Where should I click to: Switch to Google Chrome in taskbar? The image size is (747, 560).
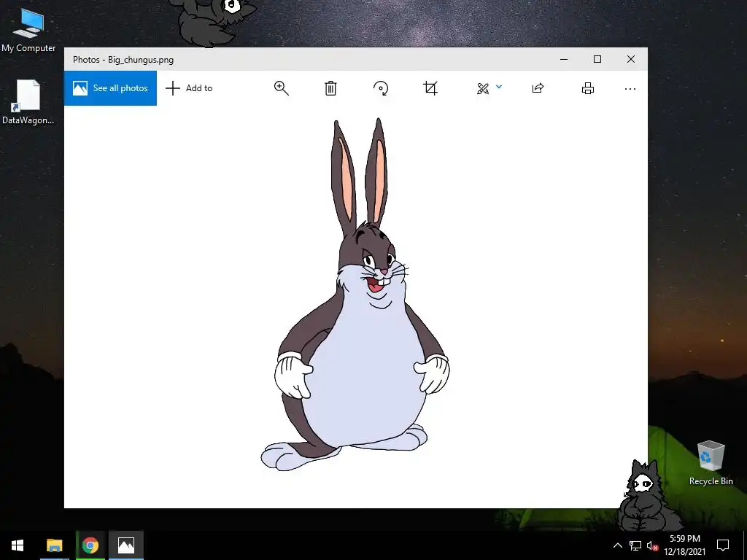[x=90, y=545]
